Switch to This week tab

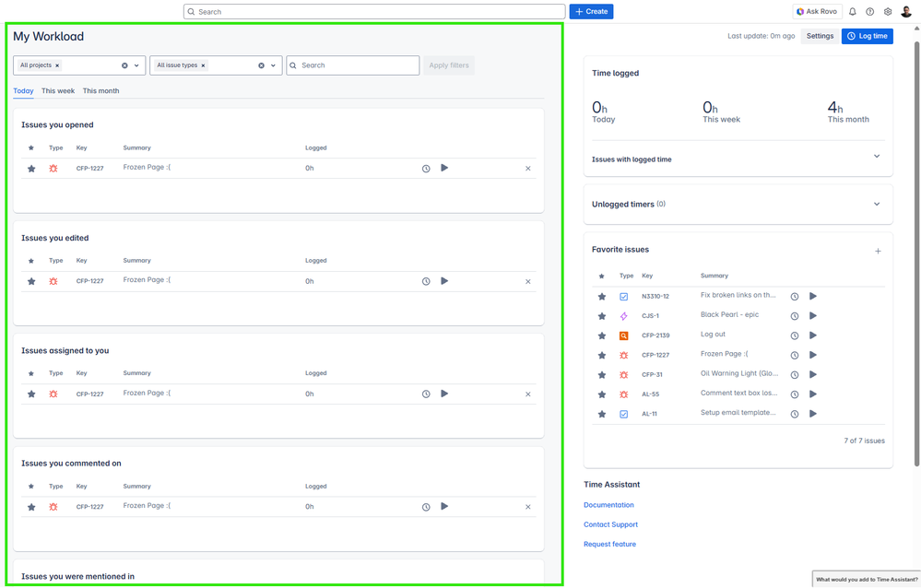click(x=58, y=91)
